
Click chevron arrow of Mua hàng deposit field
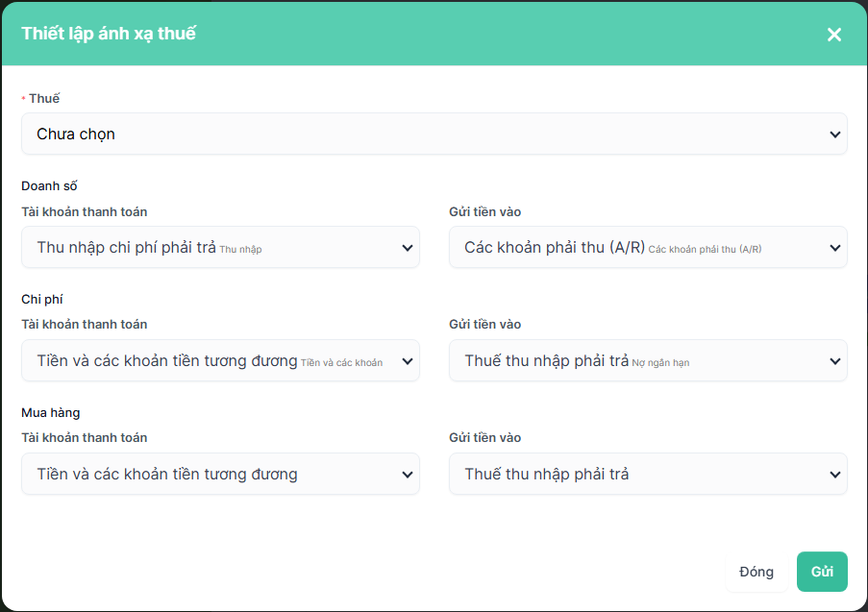click(x=834, y=475)
